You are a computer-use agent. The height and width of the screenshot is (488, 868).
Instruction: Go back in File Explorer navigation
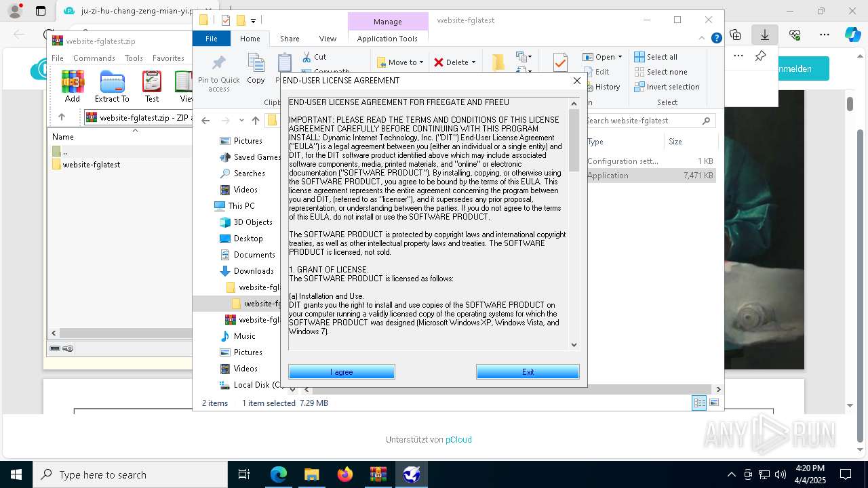pyautogui.click(x=205, y=121)
